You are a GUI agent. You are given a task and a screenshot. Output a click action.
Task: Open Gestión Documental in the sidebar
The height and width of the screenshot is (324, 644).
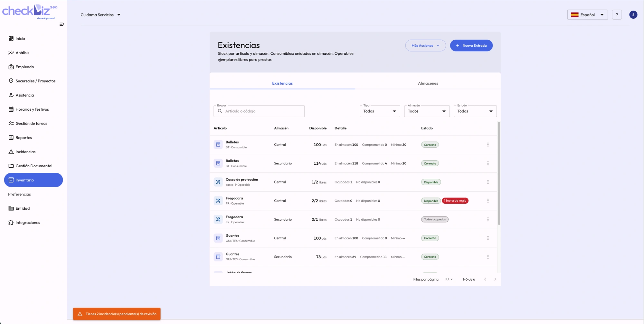34,166
